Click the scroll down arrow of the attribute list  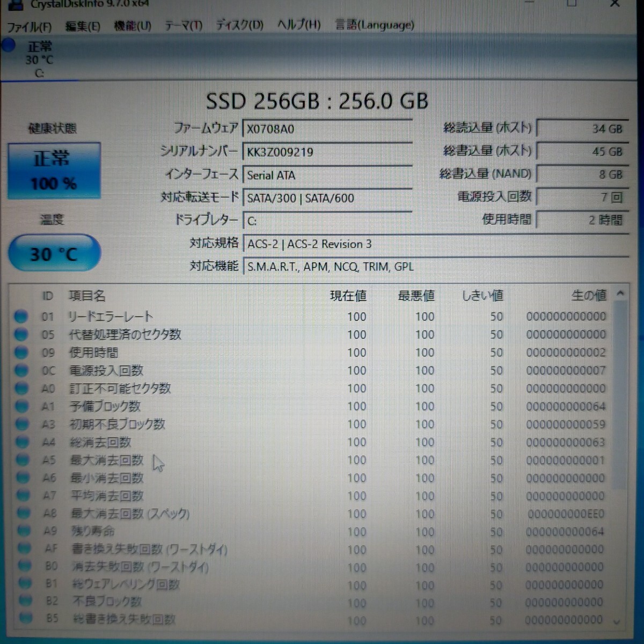[x=617, y=622]
